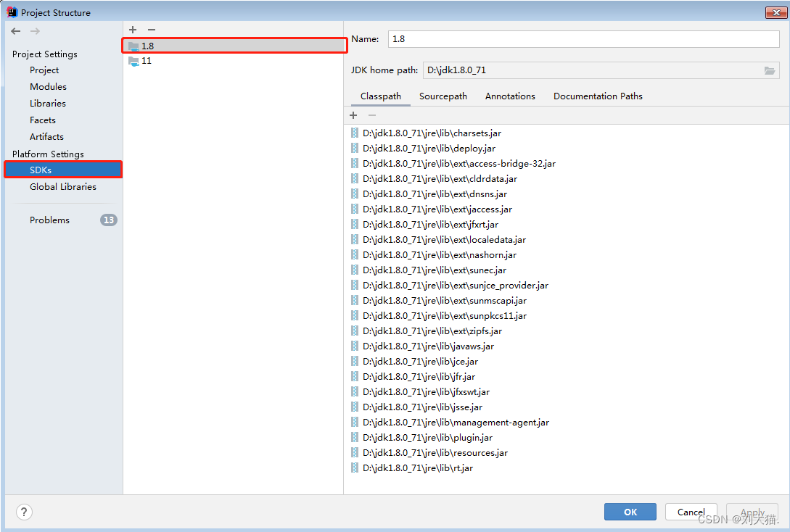Click the jar icon beside rt.jar

(355, 467)
